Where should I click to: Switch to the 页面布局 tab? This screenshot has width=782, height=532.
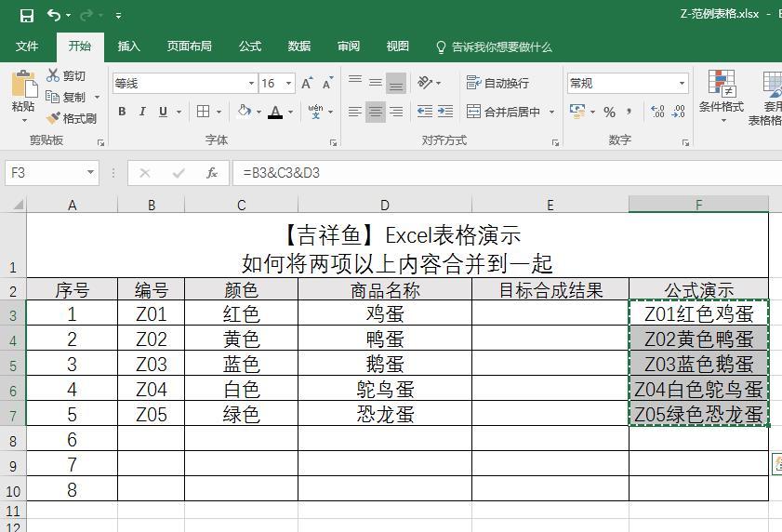tap(189, 47)
